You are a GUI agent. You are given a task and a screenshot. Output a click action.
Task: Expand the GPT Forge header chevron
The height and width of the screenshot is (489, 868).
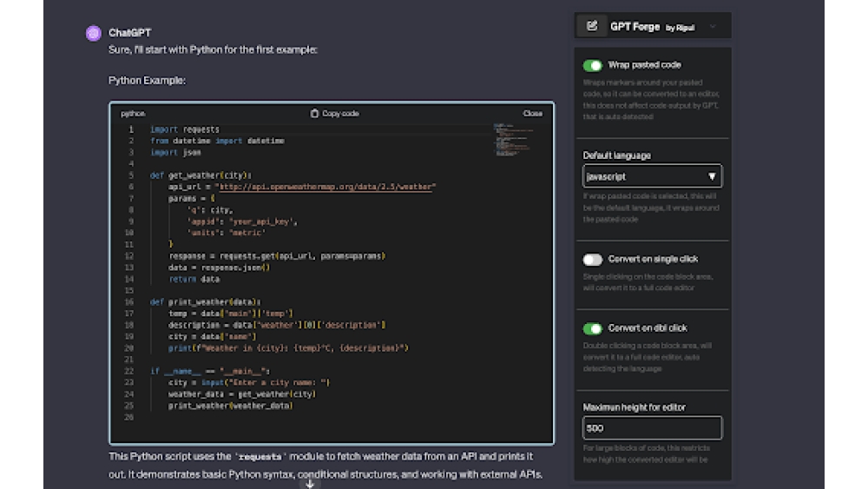[x=713, y=27]
